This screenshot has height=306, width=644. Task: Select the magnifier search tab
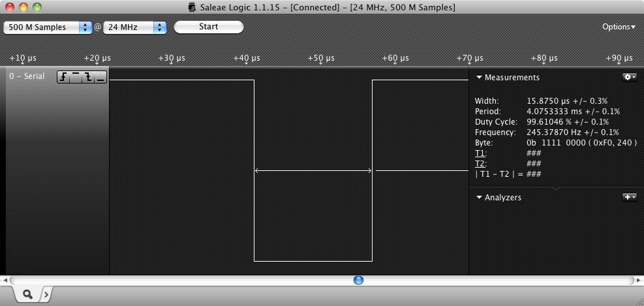click(28, 294)
